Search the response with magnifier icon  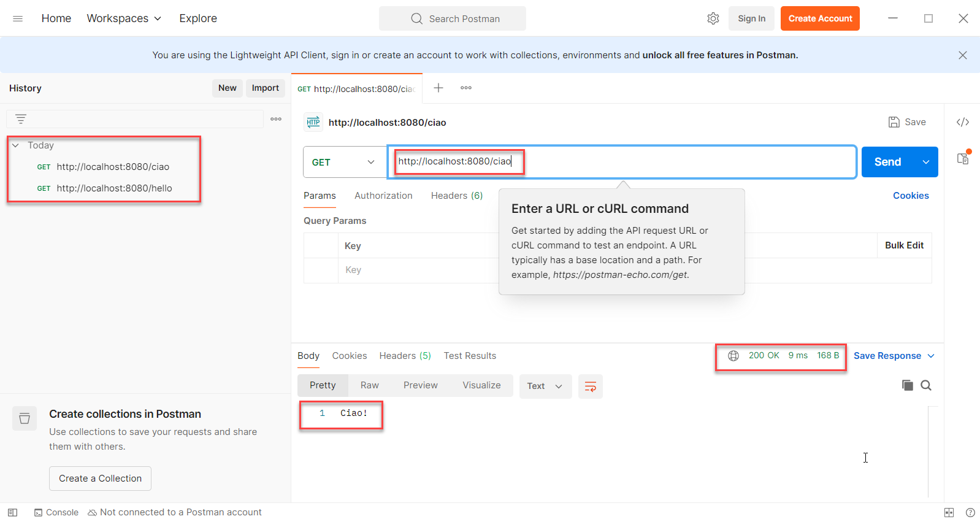pos(926,385)
